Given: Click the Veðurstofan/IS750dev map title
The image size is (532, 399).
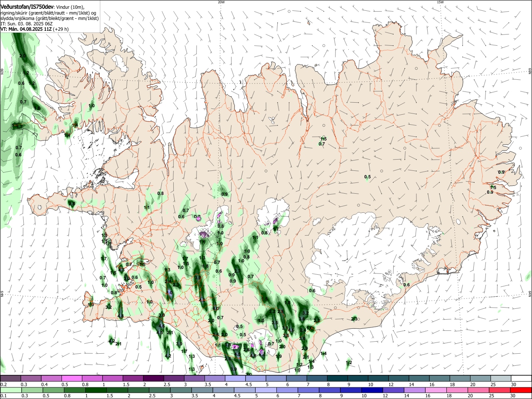Looking at the screenshot, I should (x=27, y=7).
